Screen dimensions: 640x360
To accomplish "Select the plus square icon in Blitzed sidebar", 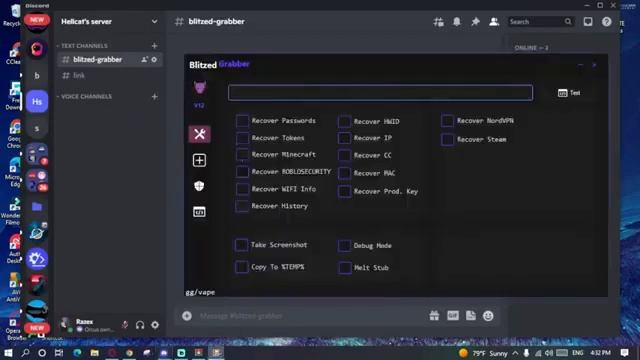I will tap(199, 160).
